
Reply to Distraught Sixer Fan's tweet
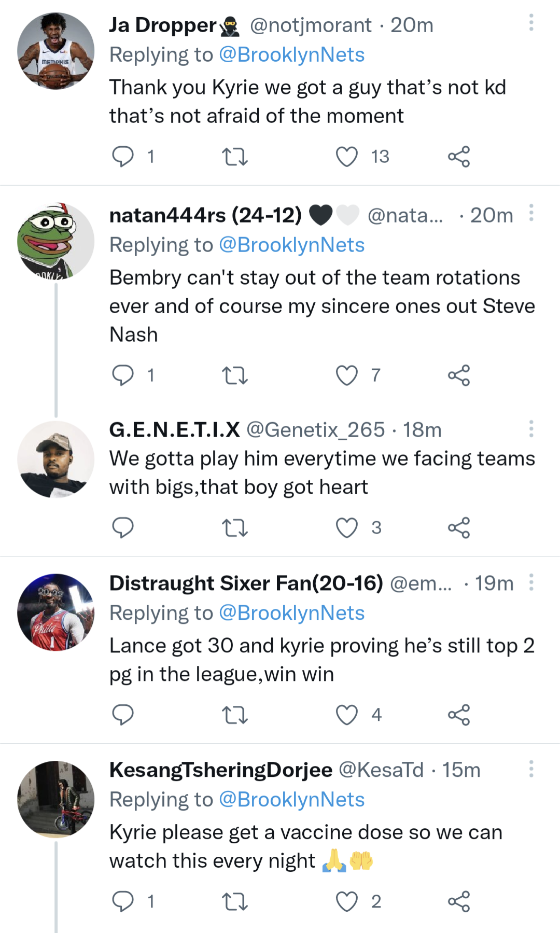tap(123, 715)
